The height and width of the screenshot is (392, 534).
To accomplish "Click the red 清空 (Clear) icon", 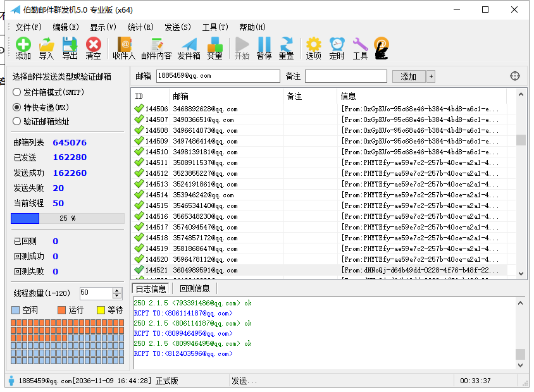I will point(93,45).
